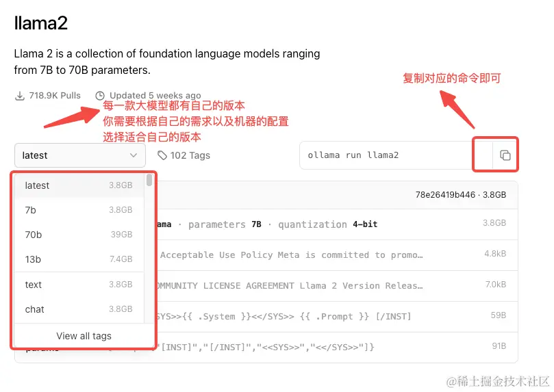This screenshot has width=554, height=392.
Task: Click the ollama run llama2 command field
Action: (396, 155)
